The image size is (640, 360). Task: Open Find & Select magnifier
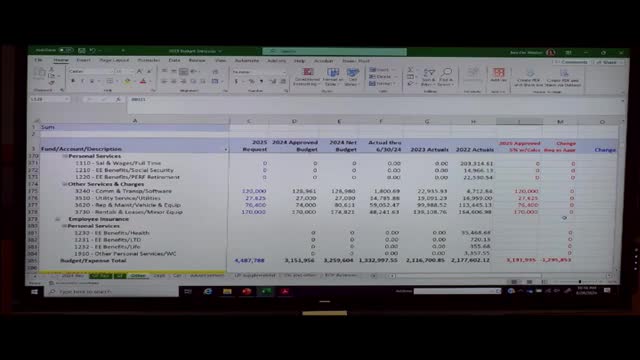(446, 77)
